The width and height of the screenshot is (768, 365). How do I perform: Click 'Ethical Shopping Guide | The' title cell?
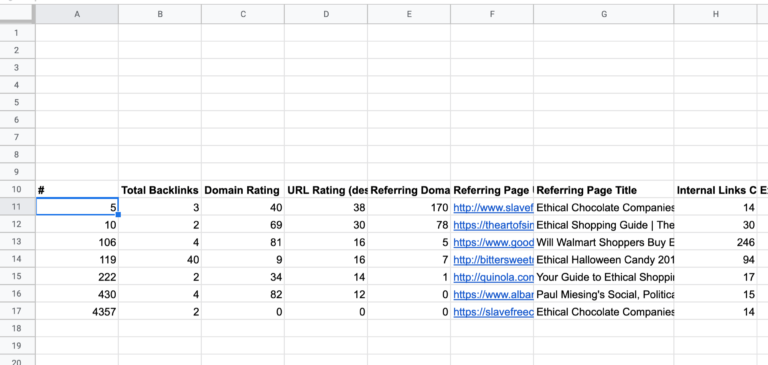tap(604, 225)
